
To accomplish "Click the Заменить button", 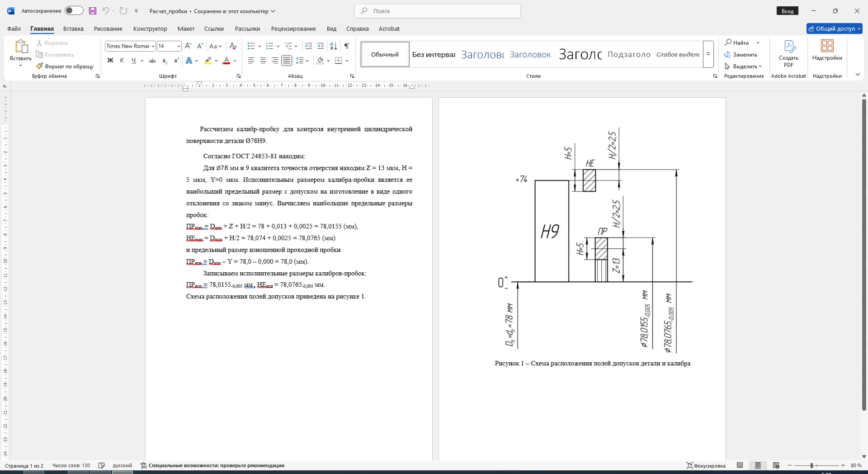I will (741, 55).
